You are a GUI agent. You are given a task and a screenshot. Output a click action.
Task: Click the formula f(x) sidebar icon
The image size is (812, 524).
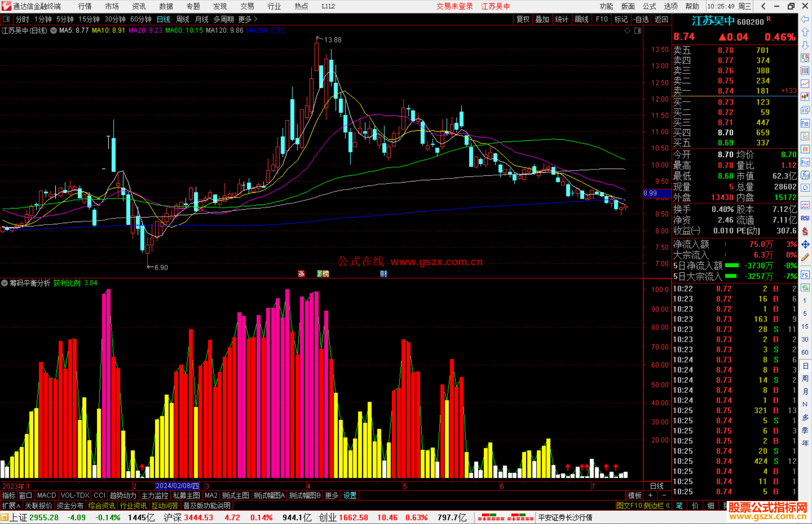pyautogui.click(x=805, y=175)
